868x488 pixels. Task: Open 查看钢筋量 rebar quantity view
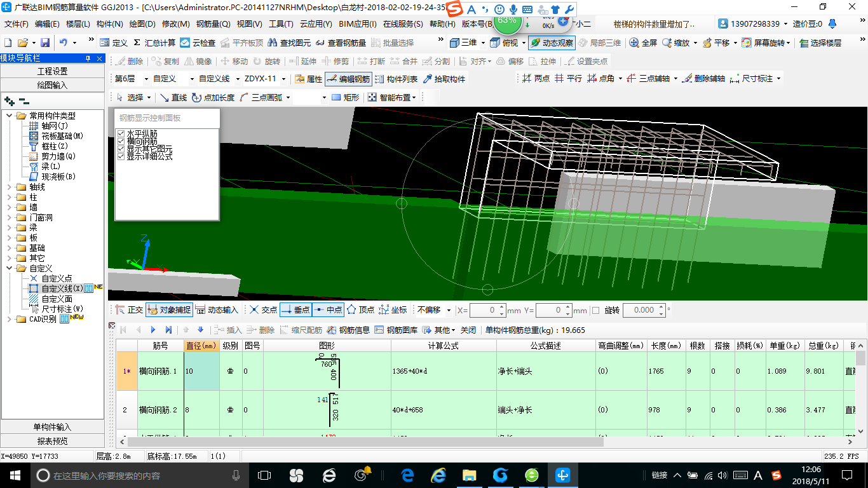pyautogui.click(x=341, y=43)
